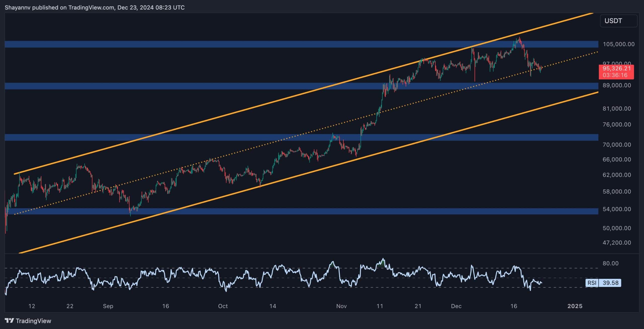644x329 pixels.
Task: Click the RSI indicator tag
Action: (592, 283)
